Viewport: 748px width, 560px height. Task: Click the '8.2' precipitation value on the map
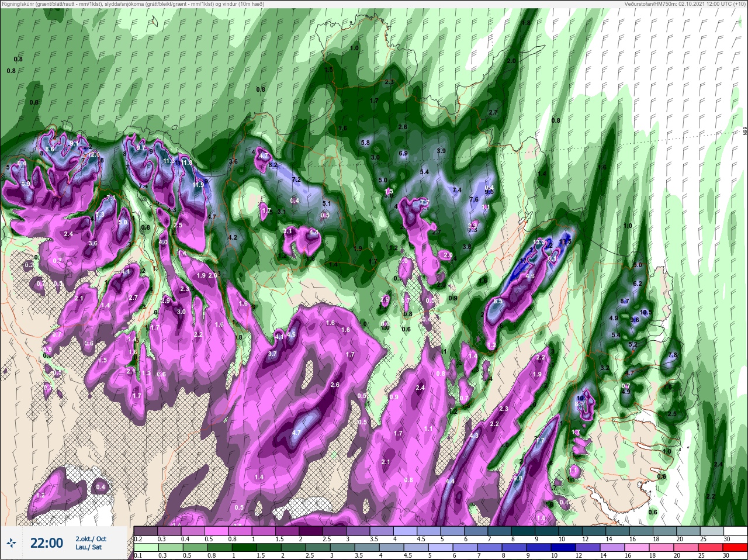click(272, 165)
